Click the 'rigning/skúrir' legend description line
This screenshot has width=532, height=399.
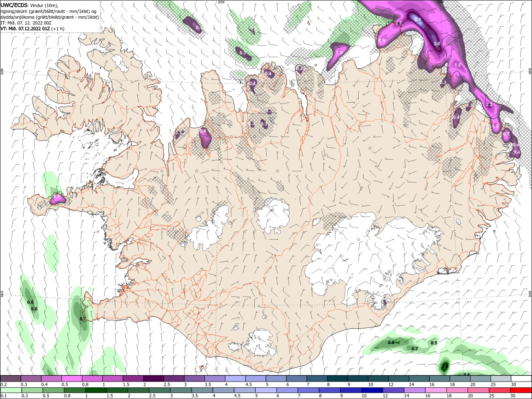[x=49, y=11]
